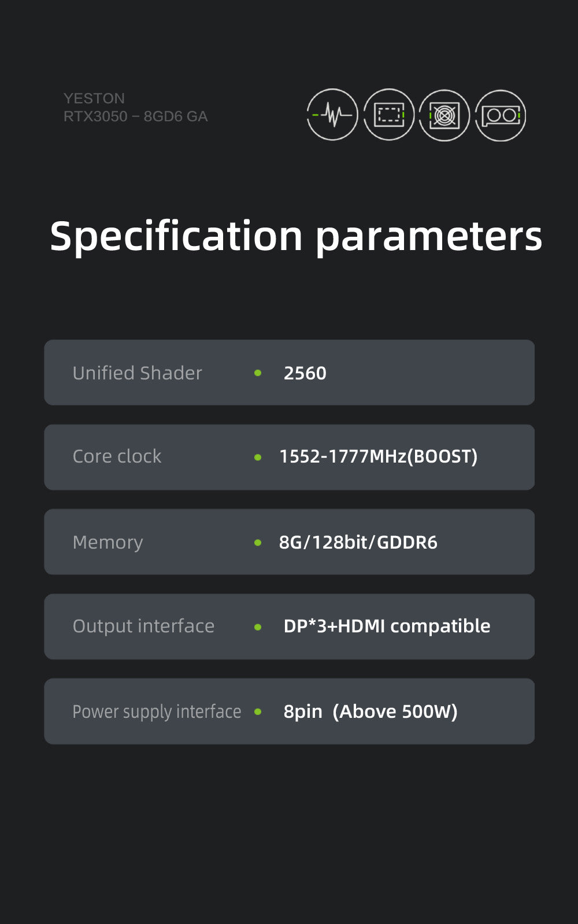Click the 8G/128bit/GDDR6 memory value

point(358,542)
